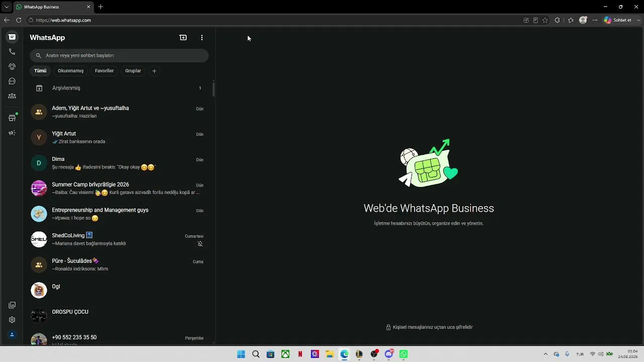Viewport: 644px width, 362px height.
Task: Open the Media gallery icon in the sidebar
Action: coord(12,305)
